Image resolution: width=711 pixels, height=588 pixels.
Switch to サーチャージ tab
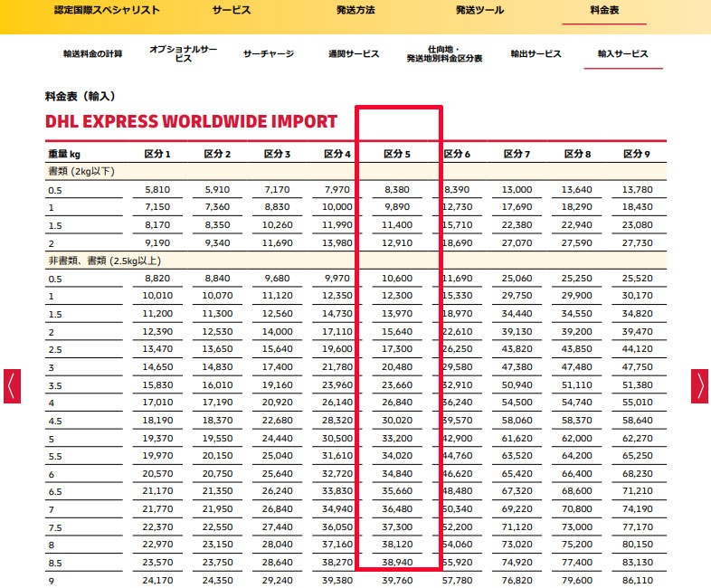(x=269, y=54)
